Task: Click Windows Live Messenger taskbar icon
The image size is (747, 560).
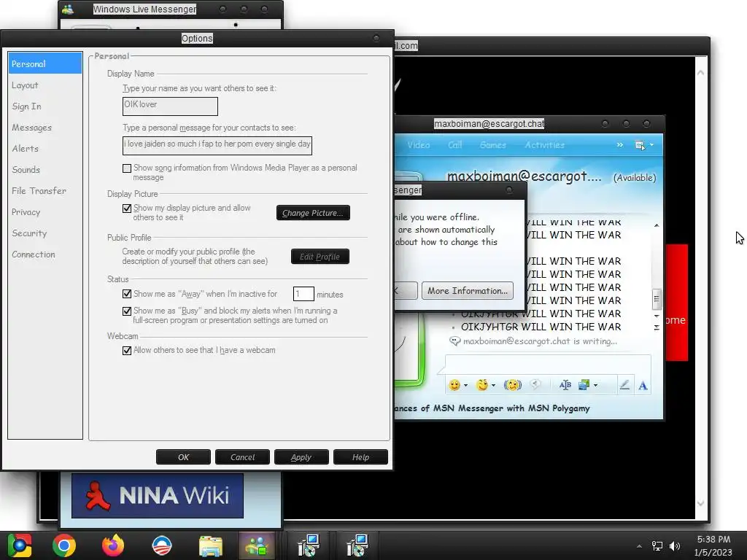Action: [257, 545]
